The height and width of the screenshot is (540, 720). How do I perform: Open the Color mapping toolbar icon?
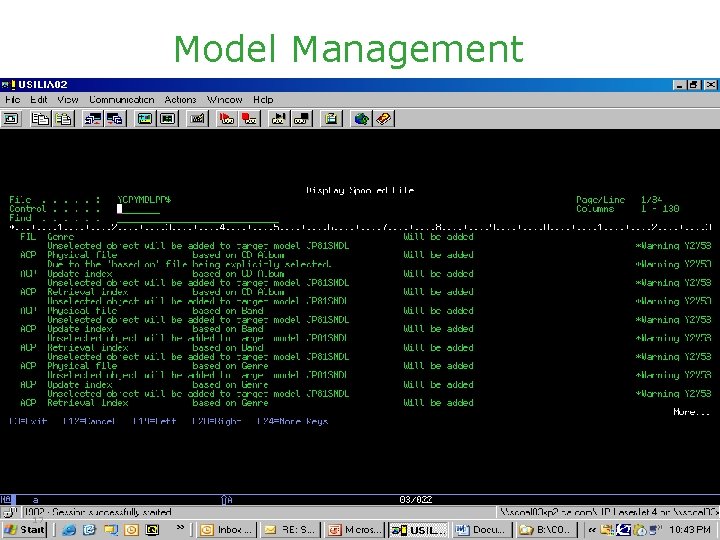[168, 119]
